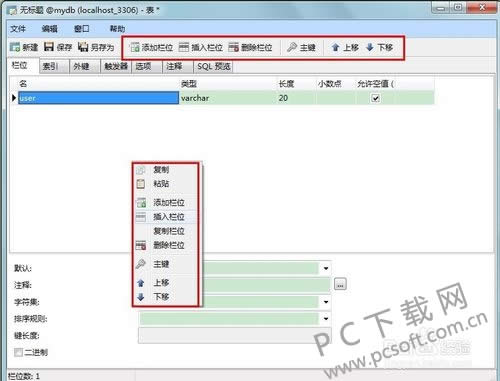Click the 键长度 input field

point(235,335)
